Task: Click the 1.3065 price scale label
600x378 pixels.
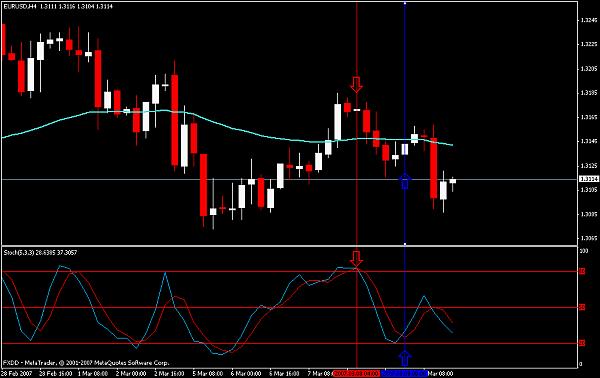Action: (x=589, y=238)
